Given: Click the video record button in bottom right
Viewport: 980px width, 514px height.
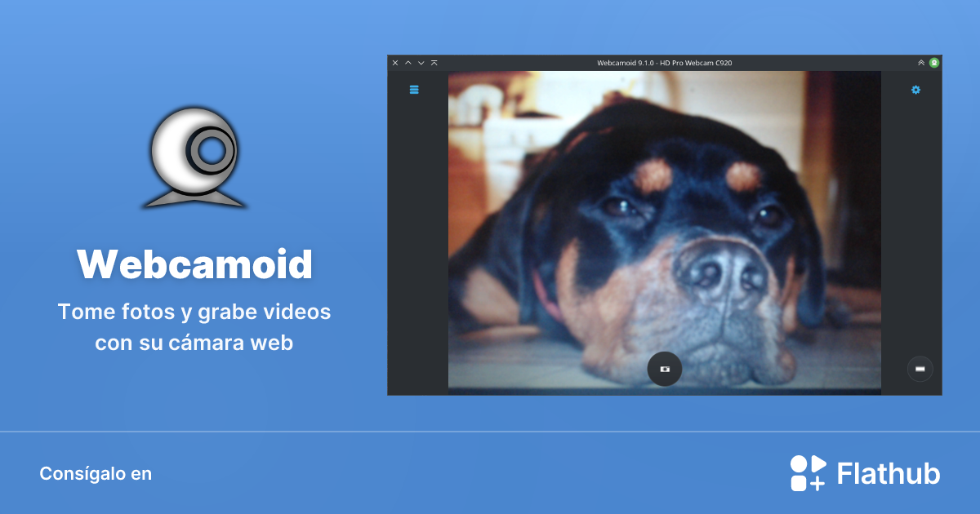Looking at the screenshot, I should coord(920,369).
